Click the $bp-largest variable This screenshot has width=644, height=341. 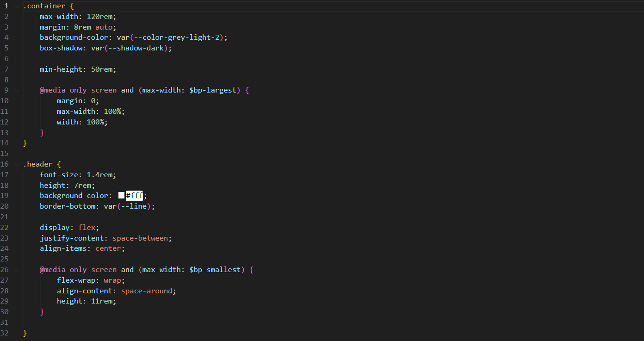pos(213,90)
